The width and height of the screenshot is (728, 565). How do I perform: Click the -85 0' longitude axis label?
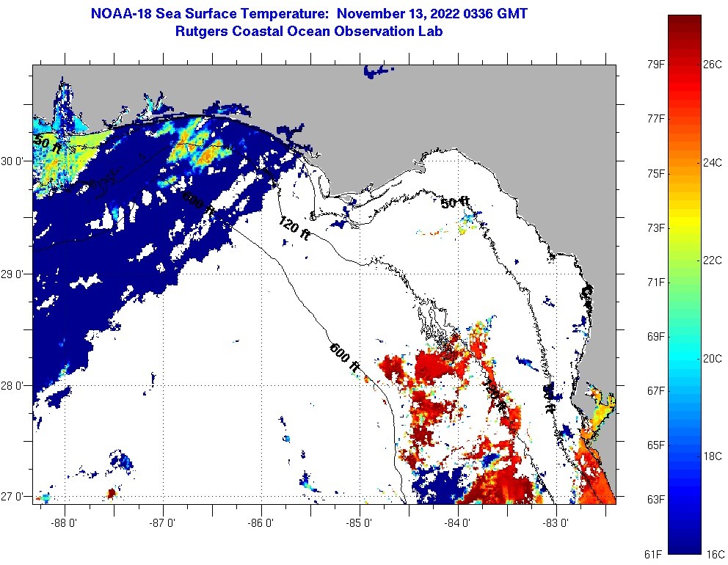point(360,522)
